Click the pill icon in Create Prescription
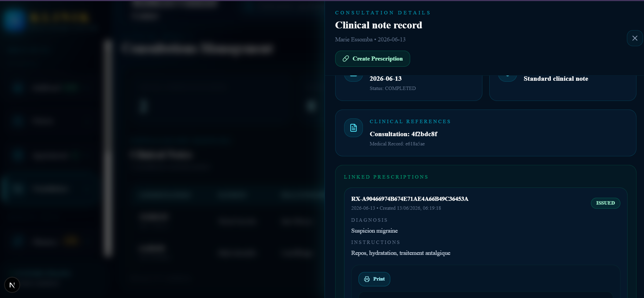Viewport: 644px width, 298px height. coord(346,59)
